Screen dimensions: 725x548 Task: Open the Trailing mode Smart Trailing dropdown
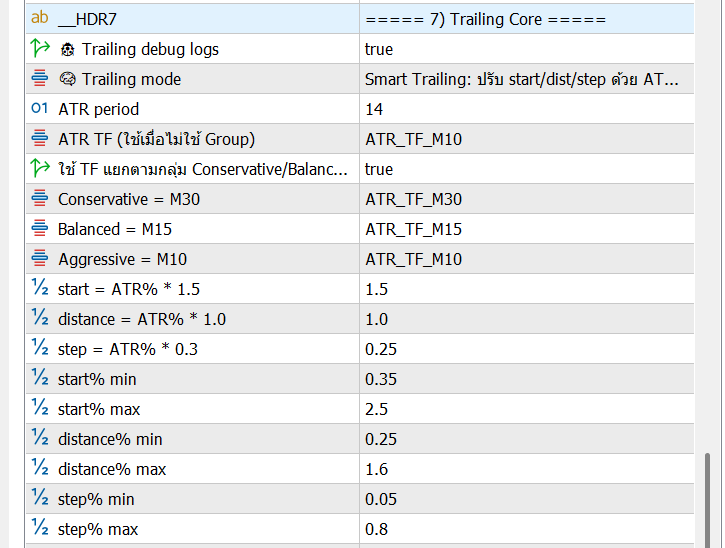coord(522,79)
